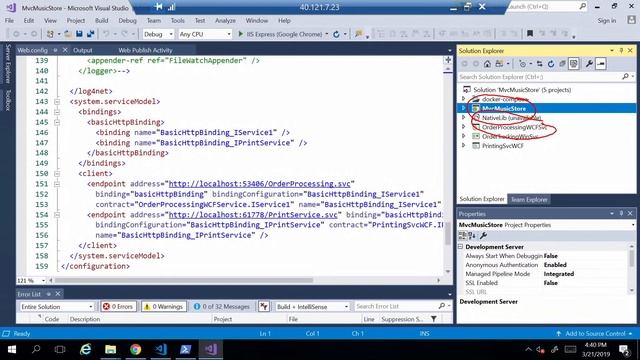The image size is (640, 360).
Task: Collapse the system.serviceModel element on line 143
Action: [x=57, y=101]
